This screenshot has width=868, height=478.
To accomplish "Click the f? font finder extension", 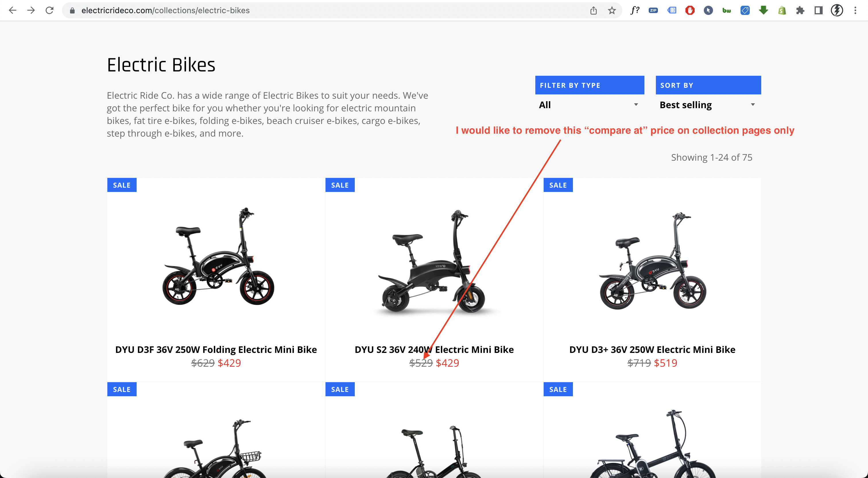I will (x=634, y=10).
